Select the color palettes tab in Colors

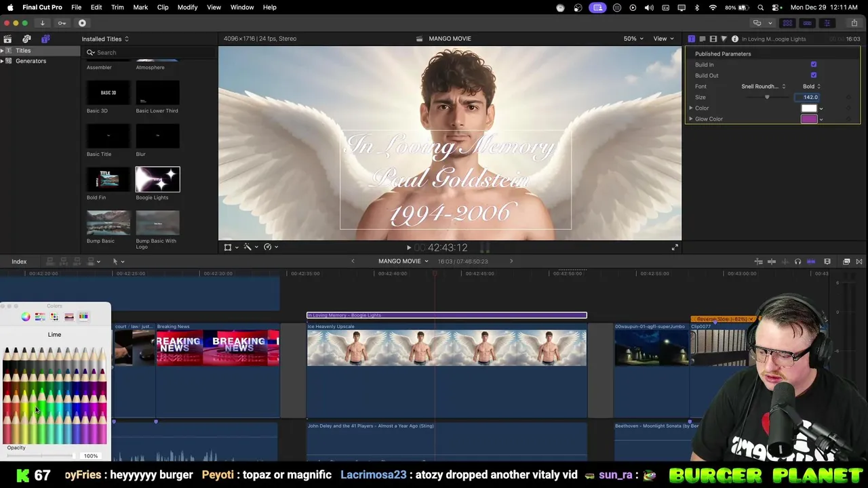pyautogui.click(x=54, y=317)
